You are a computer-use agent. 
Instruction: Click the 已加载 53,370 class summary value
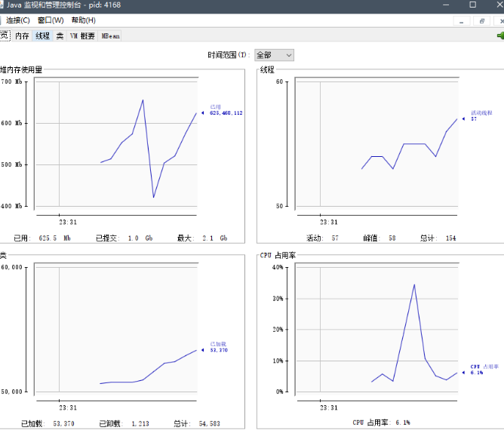pos(48,423)
